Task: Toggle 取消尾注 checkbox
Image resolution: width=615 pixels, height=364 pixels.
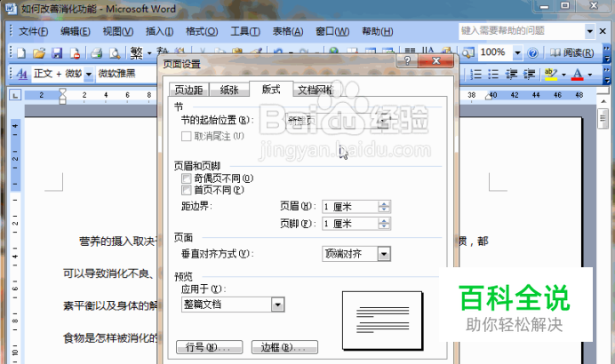Action: tap(187, 137)
